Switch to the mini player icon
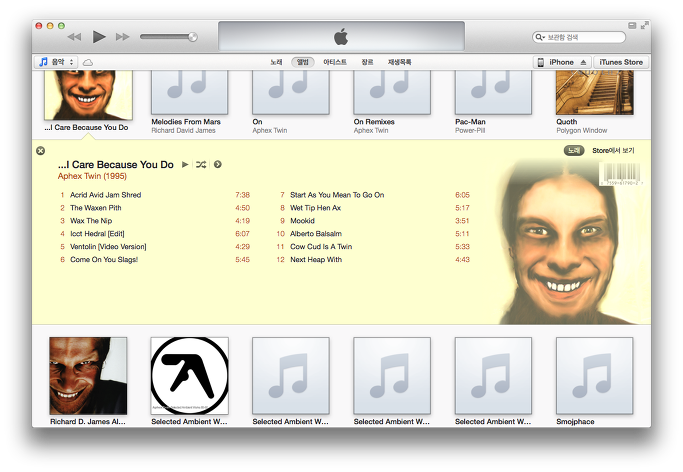Viewport: 683px width, 472px height. pyautogui.click(x=632, y=26)
